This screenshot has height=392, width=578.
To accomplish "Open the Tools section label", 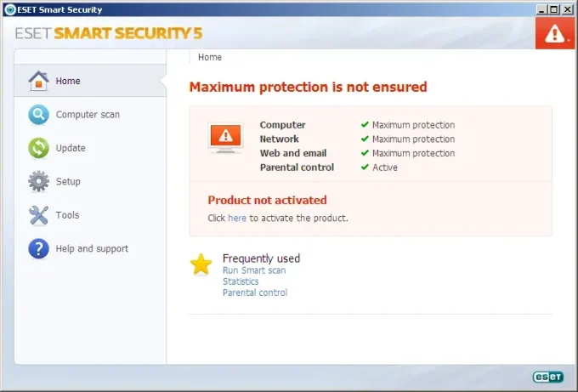I will (x=67, y=215).
